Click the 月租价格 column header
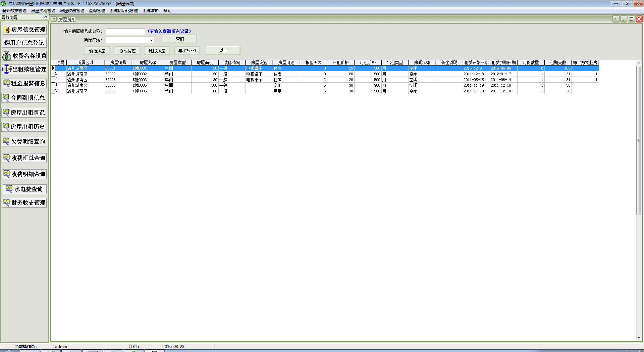Screen dimensions: 644x352 click(368, 62)
